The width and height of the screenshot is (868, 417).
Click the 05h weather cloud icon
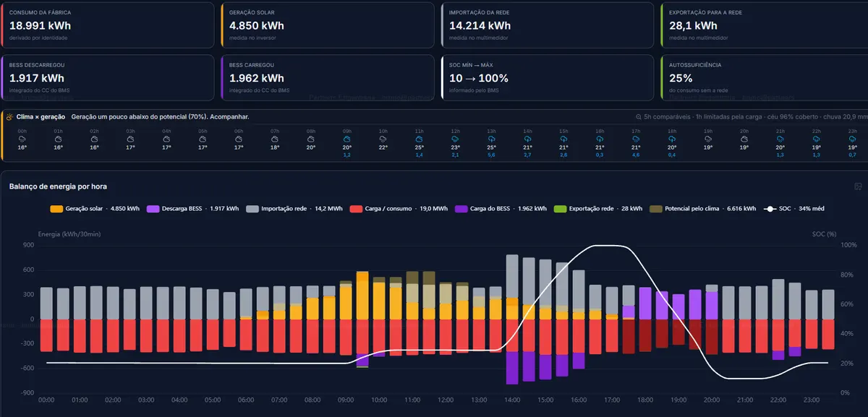203,139
